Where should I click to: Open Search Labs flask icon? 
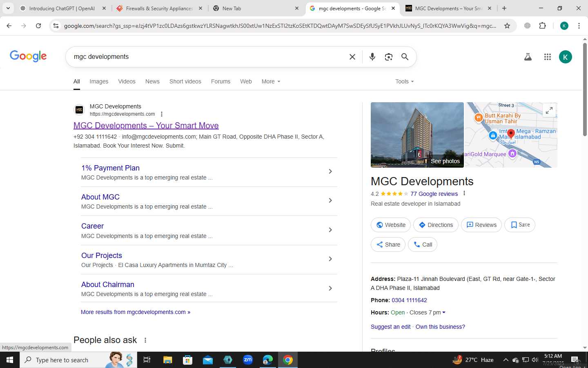528,57
